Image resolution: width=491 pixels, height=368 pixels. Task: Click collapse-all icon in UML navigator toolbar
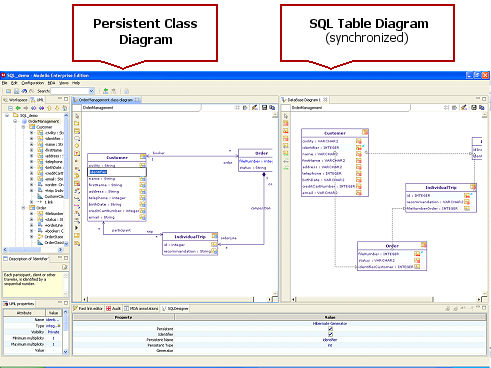(x=10, y=108)
